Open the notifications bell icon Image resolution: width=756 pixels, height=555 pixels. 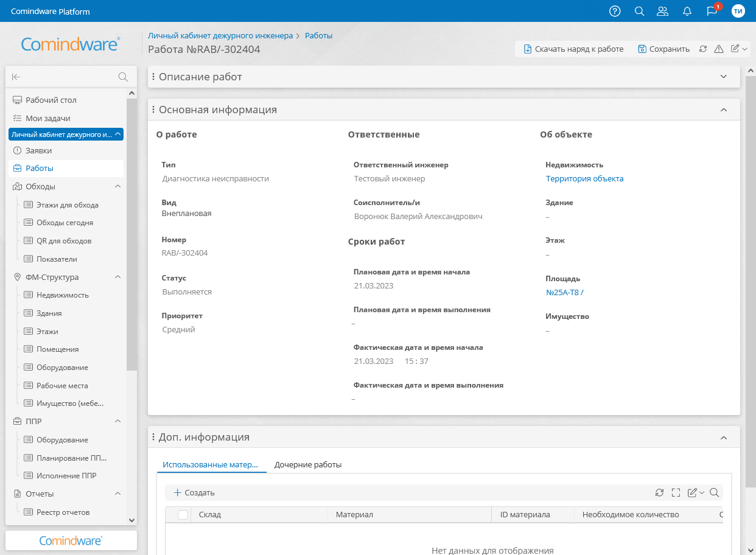coord(687,11)
